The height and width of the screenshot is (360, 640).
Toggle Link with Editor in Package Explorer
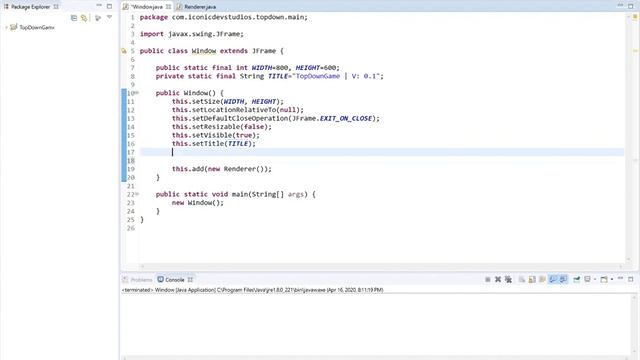(84, 18)
